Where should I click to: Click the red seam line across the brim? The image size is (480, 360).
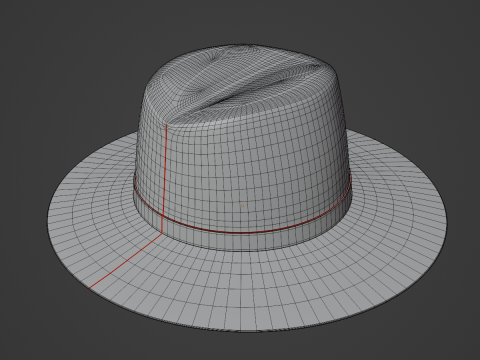point(126,261)
